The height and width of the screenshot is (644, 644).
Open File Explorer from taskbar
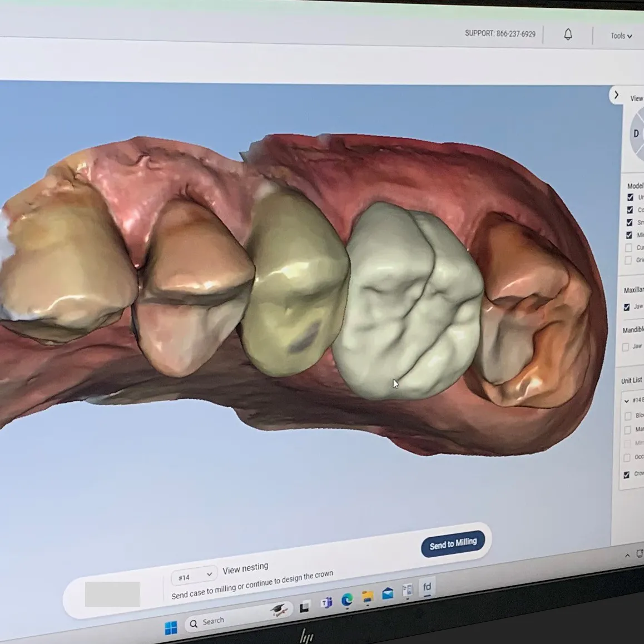pyautogui.click(x=368, y=597)
